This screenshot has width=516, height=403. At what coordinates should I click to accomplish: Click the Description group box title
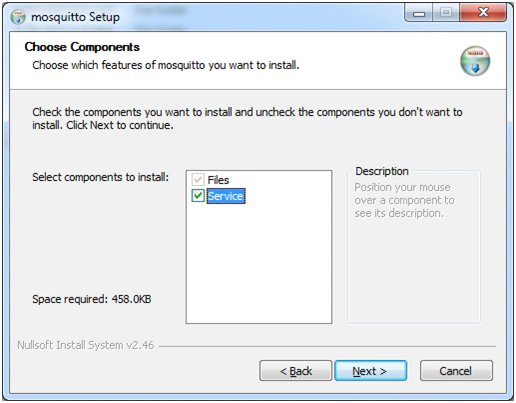pyautogui.click(x=382, y=171)
